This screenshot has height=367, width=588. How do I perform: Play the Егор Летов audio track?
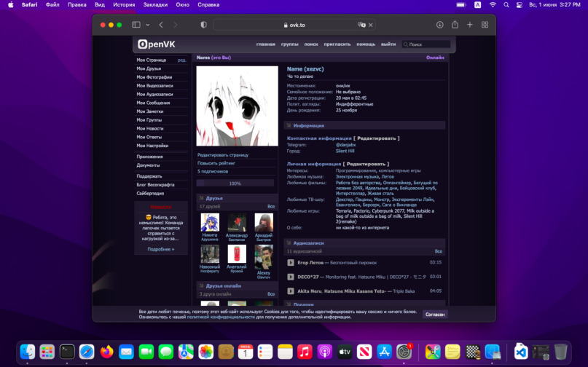(x=291, y=262)
